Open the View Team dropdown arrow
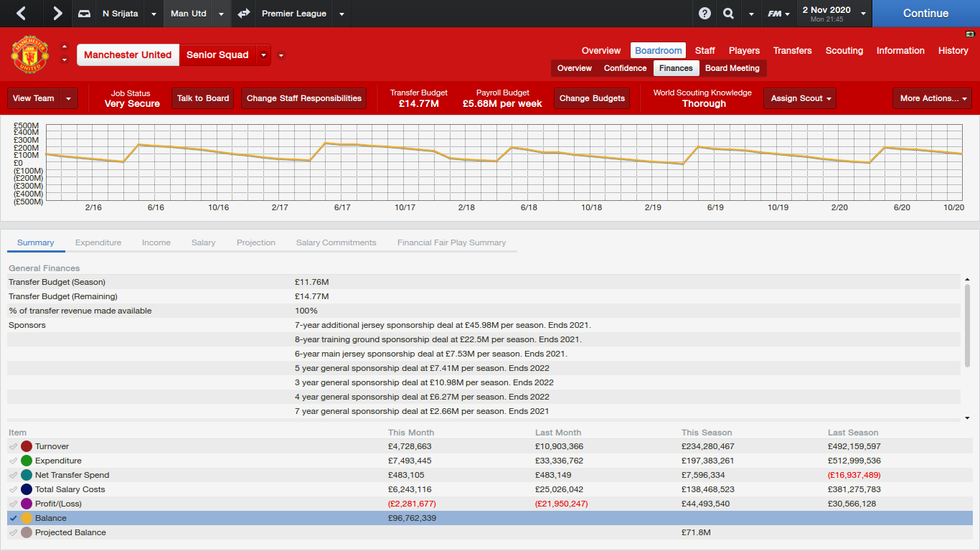This screenshot has height=551, width=980. (x=69, y=98)
